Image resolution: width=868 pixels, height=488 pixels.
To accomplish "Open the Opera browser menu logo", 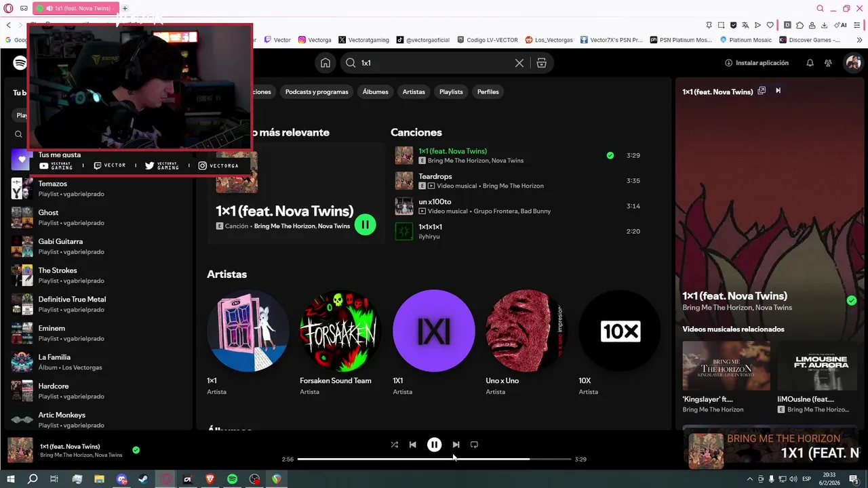I will pos(8,8).
